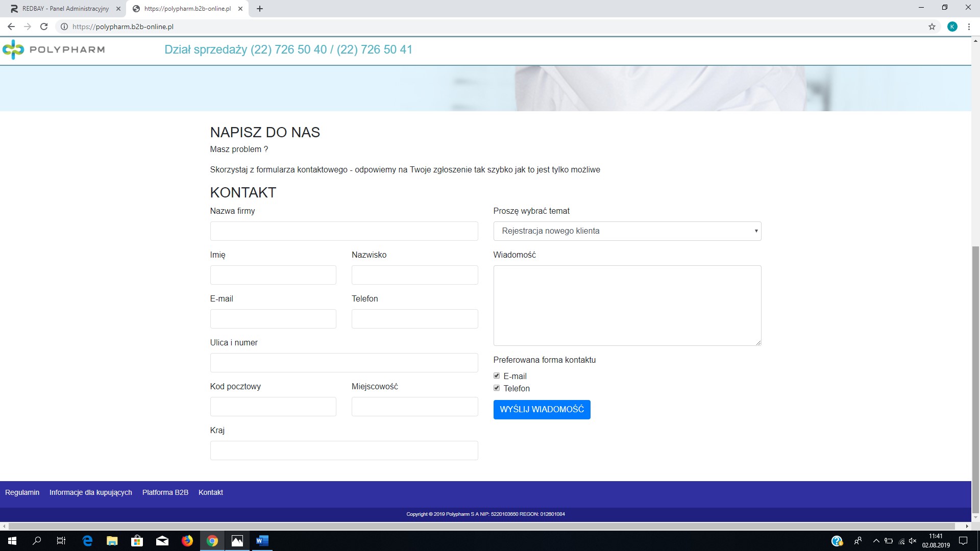Click the bookmark star icon
This screenshot has width=980, height=551.
pos(932,27)
